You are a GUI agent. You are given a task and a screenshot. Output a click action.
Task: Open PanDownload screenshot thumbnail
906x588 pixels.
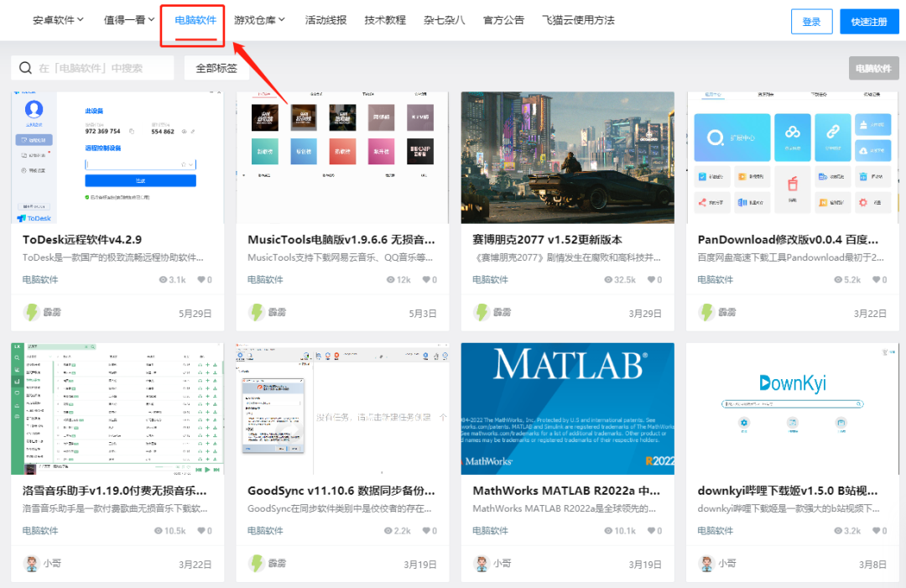click(x=792, y=157)
